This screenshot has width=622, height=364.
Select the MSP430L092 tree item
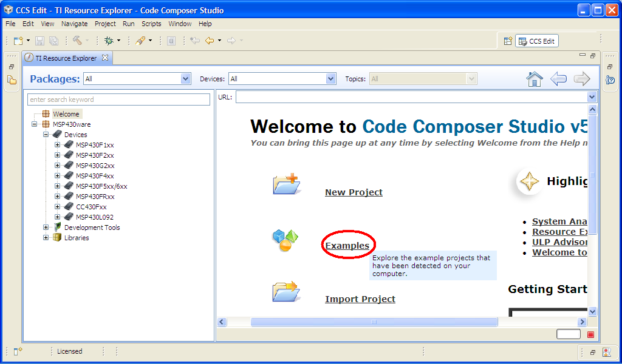[x=94, y=217]
